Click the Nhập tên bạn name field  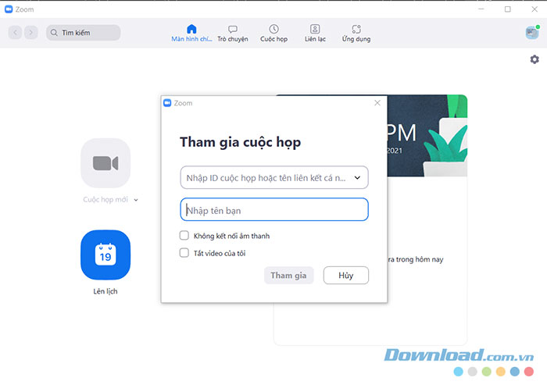[x=273, y=209]
